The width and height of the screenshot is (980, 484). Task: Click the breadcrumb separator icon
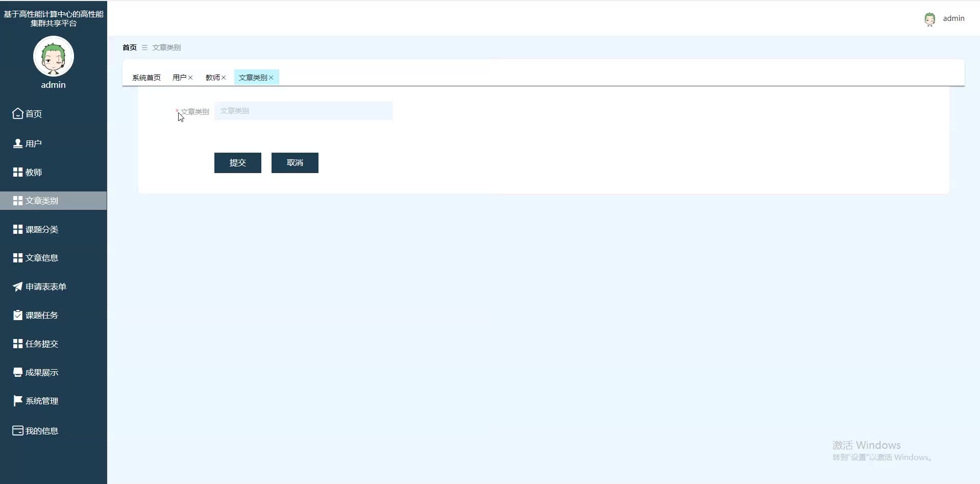click(x=144, y=47)
